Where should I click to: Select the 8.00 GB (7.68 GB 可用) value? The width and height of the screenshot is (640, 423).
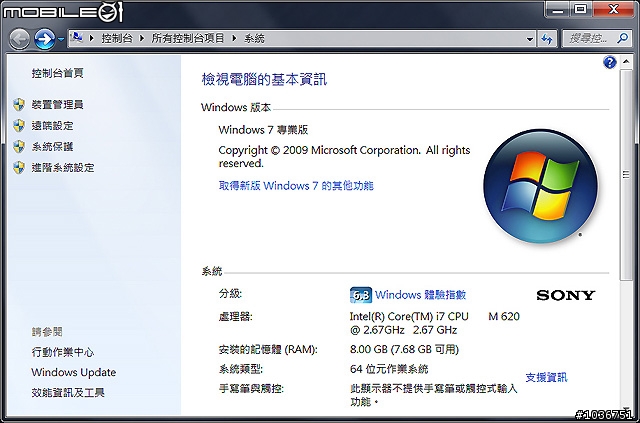click(x=404, y=350)
